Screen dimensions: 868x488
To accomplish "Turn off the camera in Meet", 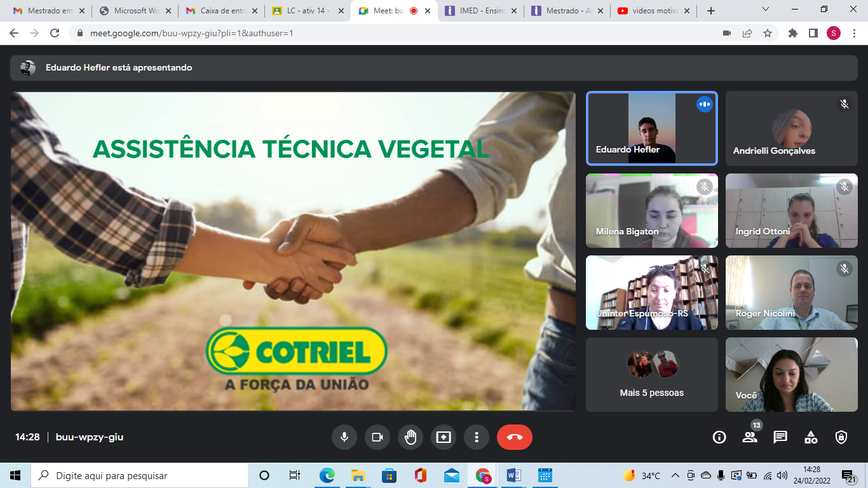I will pos(377,437).
